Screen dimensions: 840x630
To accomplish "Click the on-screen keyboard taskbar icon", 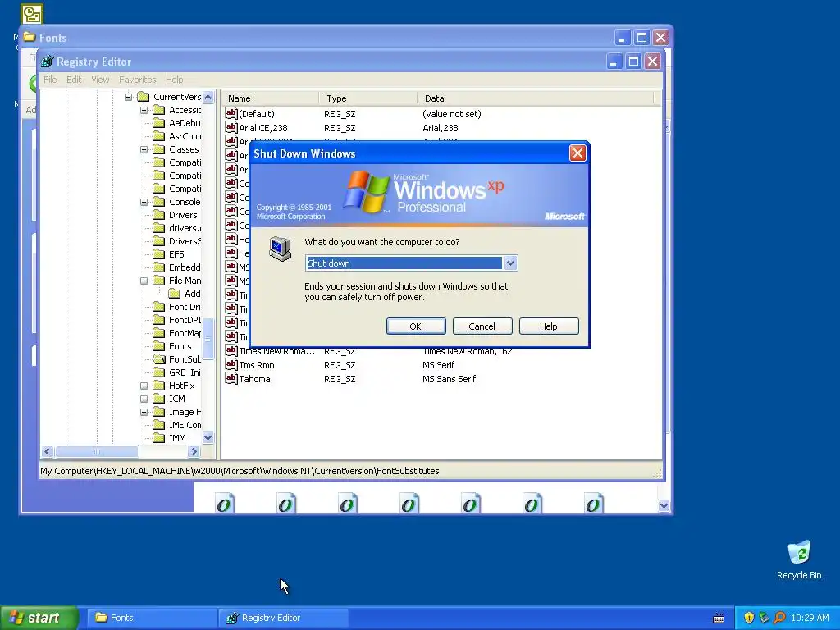I will click(719, 619).
